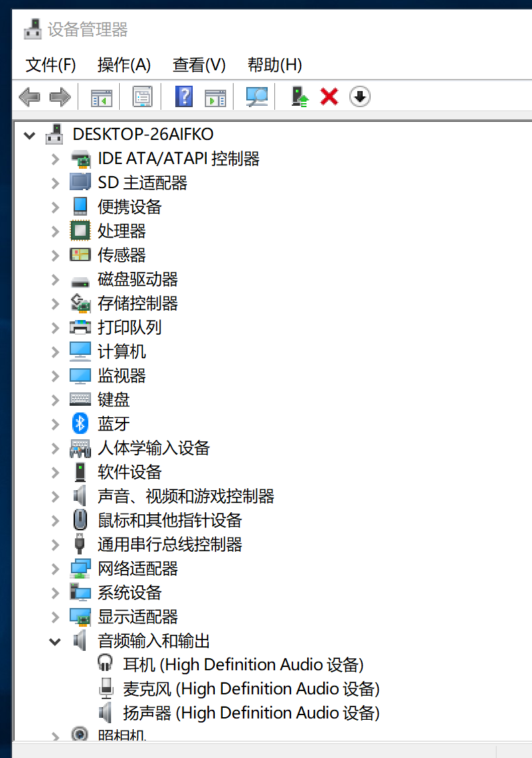Click the 存储控制器 icon
The width and height of the screenshot is (532, 758).
pyautogui.click(x=80, y=303)
